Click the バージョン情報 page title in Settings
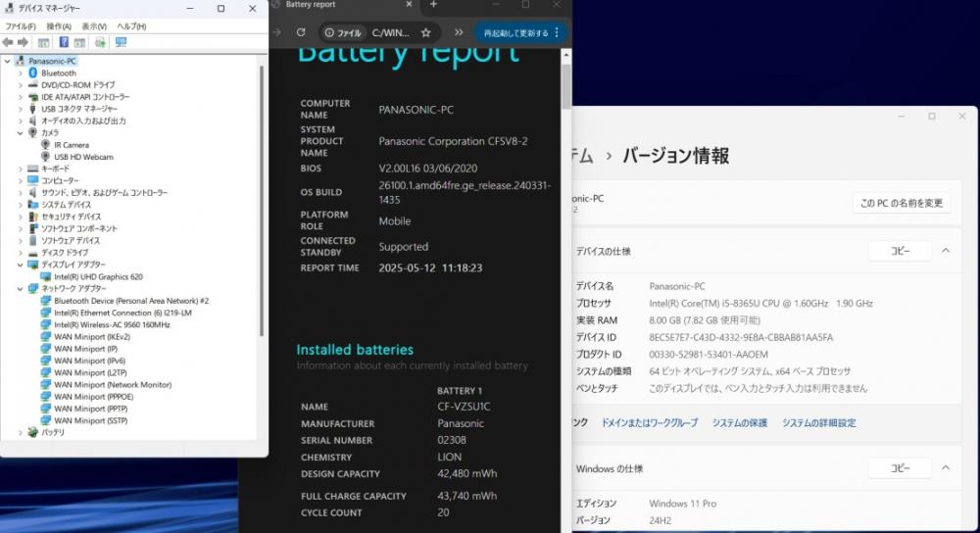 click(x=675, y=156)
